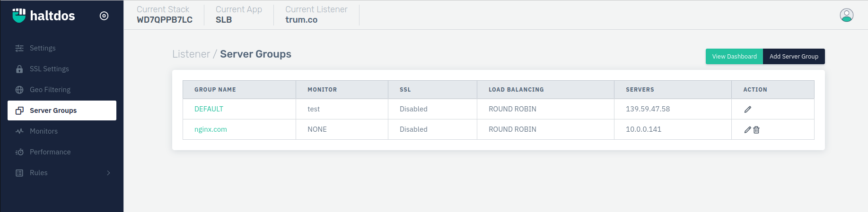Click the Geo Filtering globe icon
Viewport: 868px width, 212px height.
pyautogui.click(x=19, y=90)
